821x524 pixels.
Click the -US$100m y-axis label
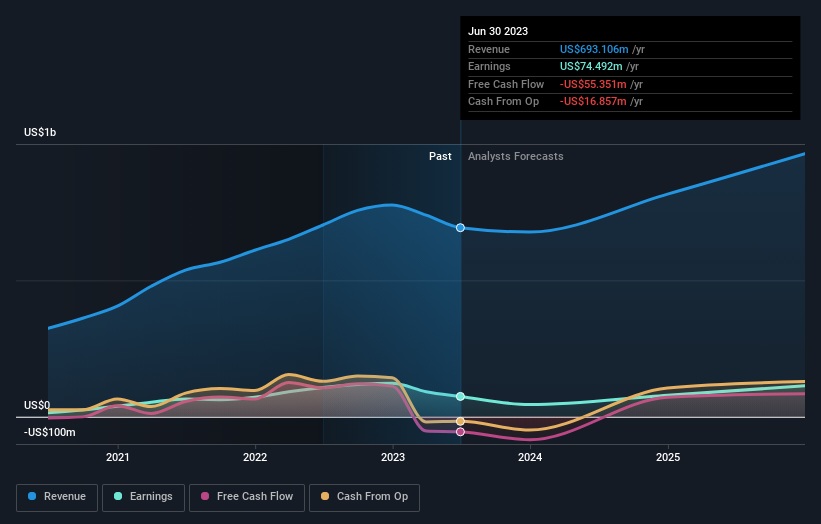point(50,432)
